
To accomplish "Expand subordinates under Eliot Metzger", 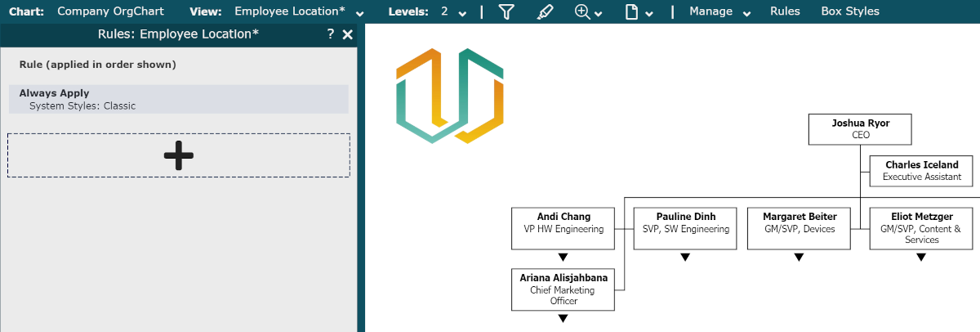I will pos(920,258).
